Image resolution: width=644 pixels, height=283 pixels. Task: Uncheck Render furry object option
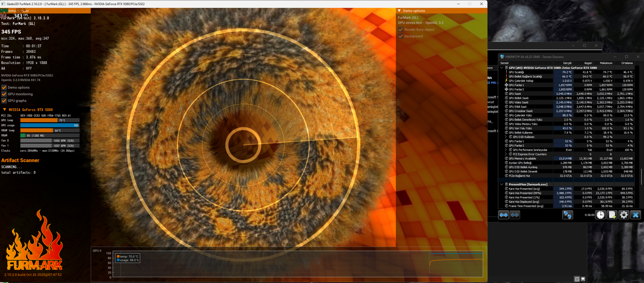point(400,29)
